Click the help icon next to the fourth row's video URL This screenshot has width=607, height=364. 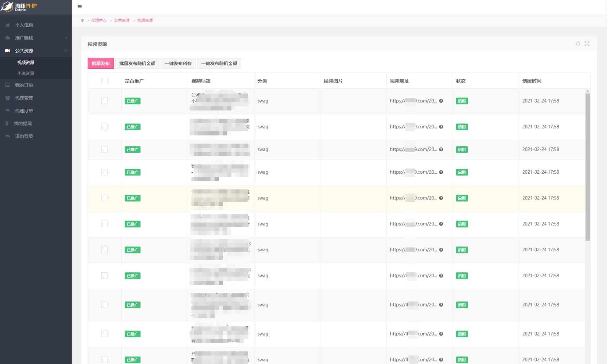click(441, 172)
